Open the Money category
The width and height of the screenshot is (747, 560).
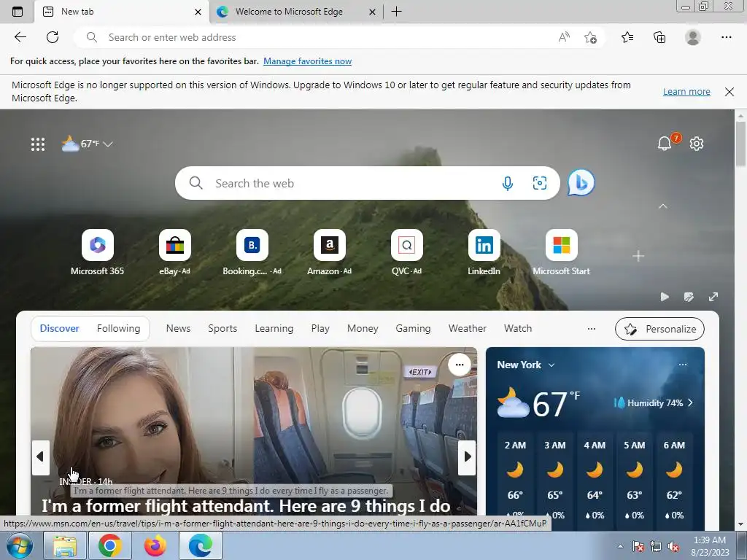click(x=363, y=329)
